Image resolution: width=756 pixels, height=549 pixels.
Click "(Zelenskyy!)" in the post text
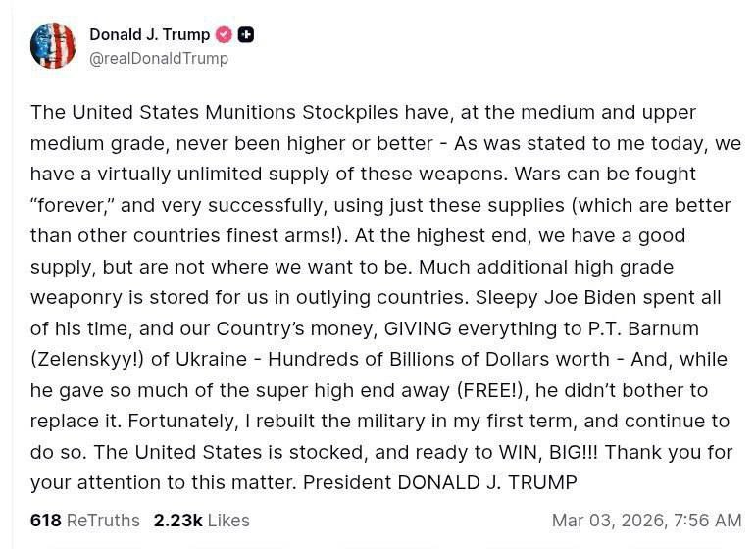pyautogui.click(x=88, y=359)
